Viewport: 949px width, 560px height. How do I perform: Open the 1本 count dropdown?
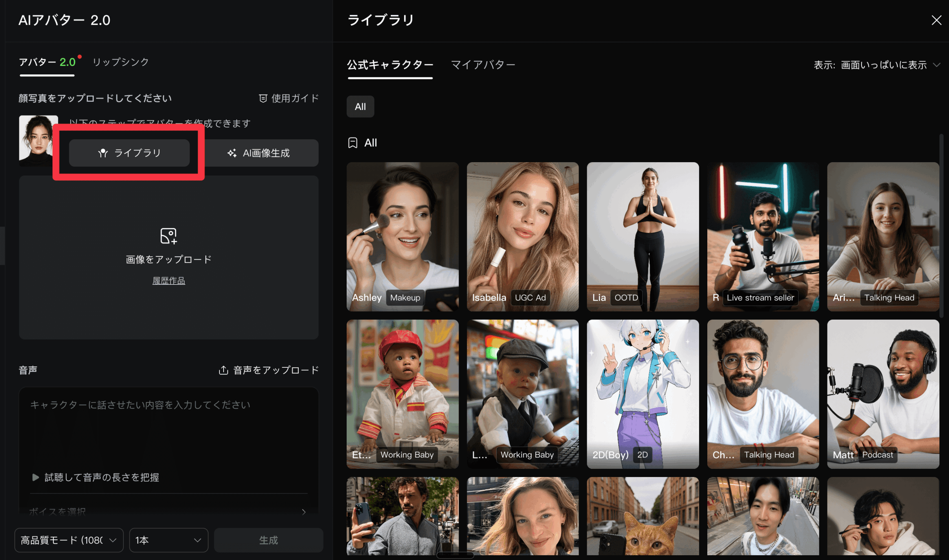168,540
